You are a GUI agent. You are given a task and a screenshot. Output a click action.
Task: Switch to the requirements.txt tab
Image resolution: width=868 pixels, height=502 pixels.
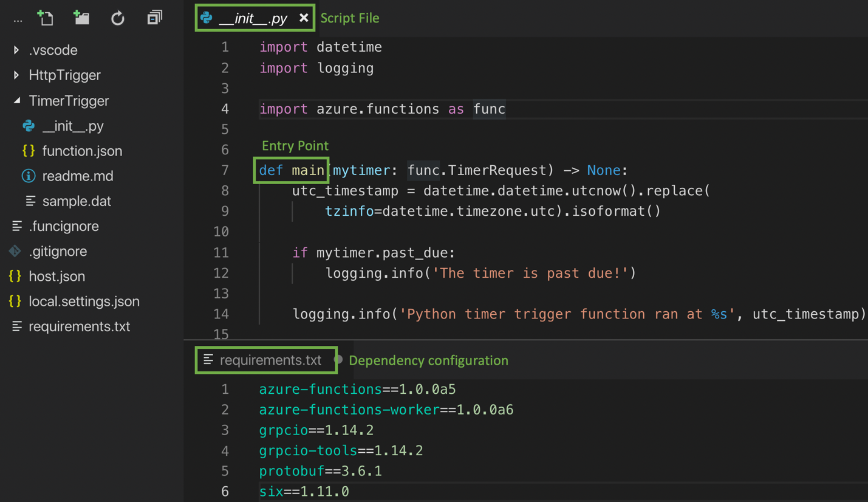point(266,360)
